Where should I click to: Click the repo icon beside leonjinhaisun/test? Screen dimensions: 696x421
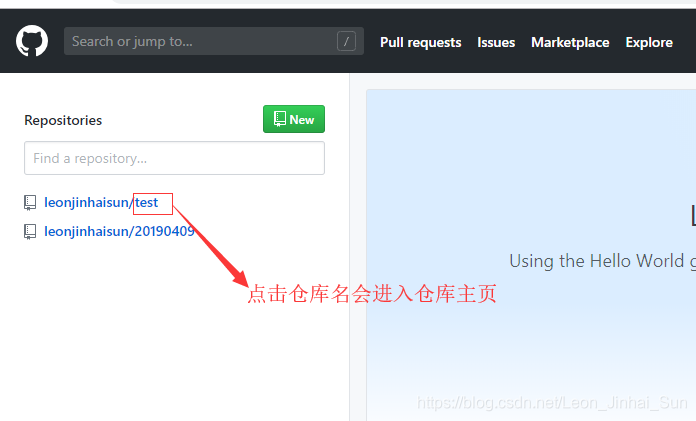click(x=30, y=203)
